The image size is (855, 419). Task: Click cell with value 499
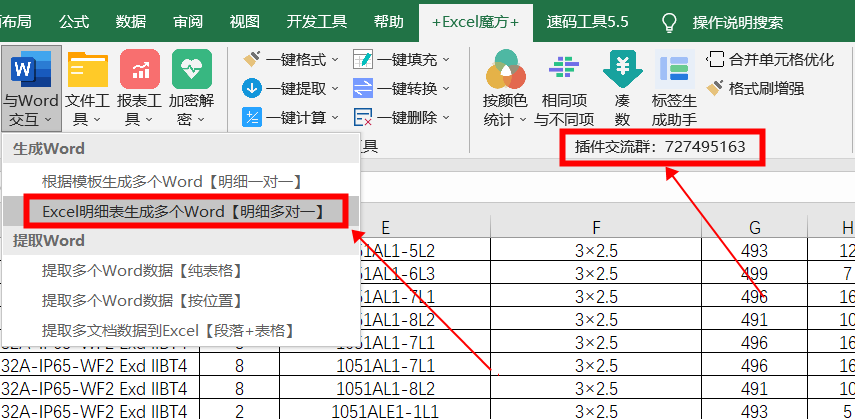pyautogui.click(x=755, y=273)
